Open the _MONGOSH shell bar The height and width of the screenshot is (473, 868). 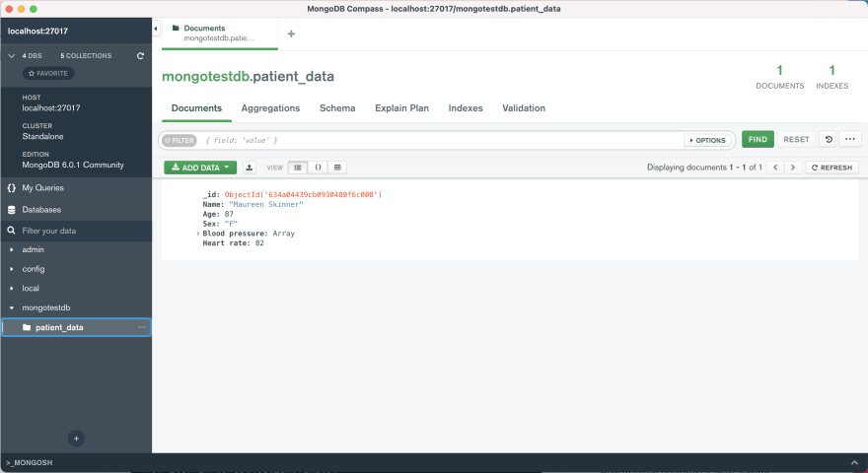click(x=434, y=462)
